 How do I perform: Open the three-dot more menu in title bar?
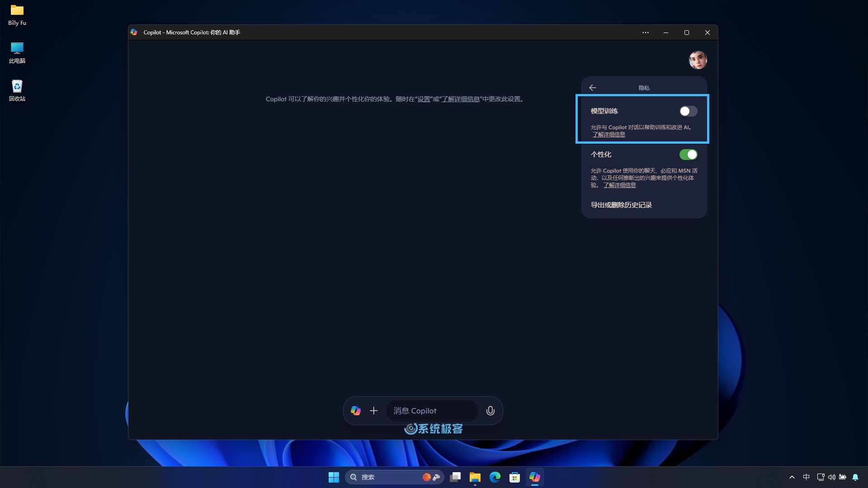[x=645, y=33]
